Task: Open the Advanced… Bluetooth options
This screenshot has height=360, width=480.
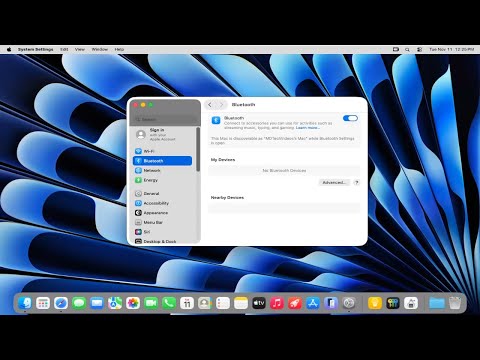Action: pos(334,182)
